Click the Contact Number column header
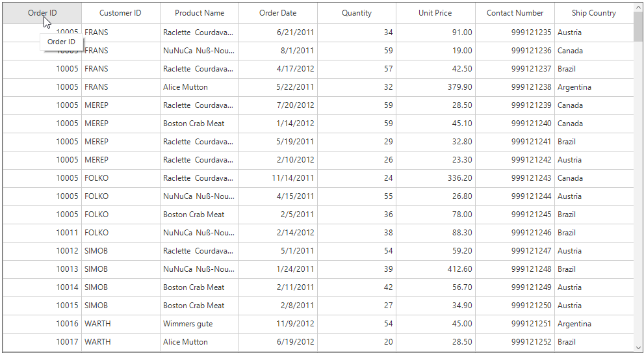The image size is (644, 355). coord(515,13)
